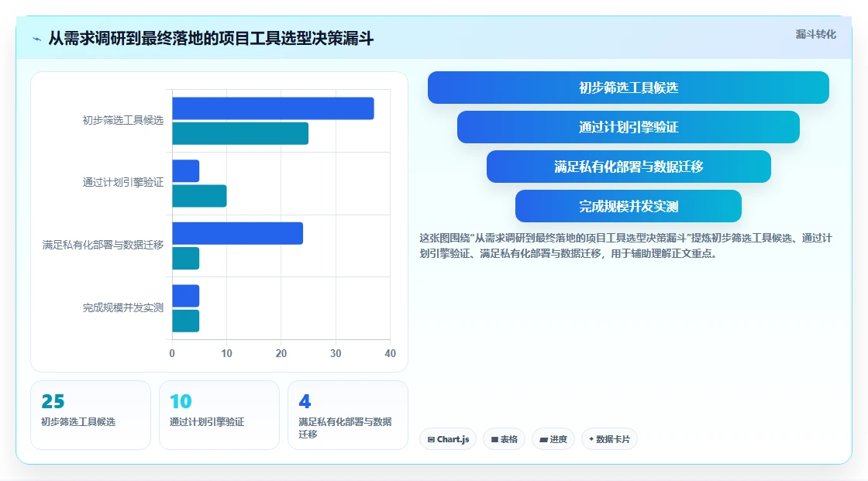Click the 进度 tag
The image size is (868, 481).
tap(553, 439)
